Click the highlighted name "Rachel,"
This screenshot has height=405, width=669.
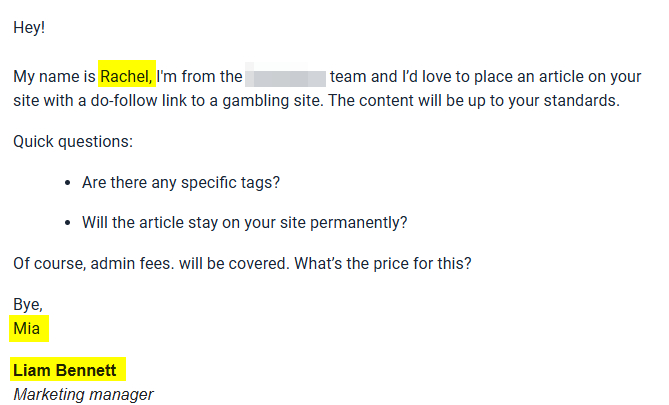tap(127, 76)
